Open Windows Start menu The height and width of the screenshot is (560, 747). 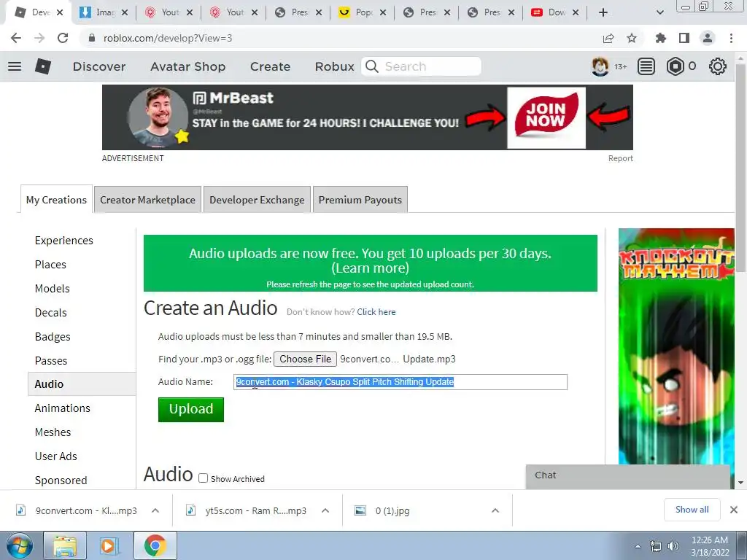pyautogui.click(x=20, y=545)
